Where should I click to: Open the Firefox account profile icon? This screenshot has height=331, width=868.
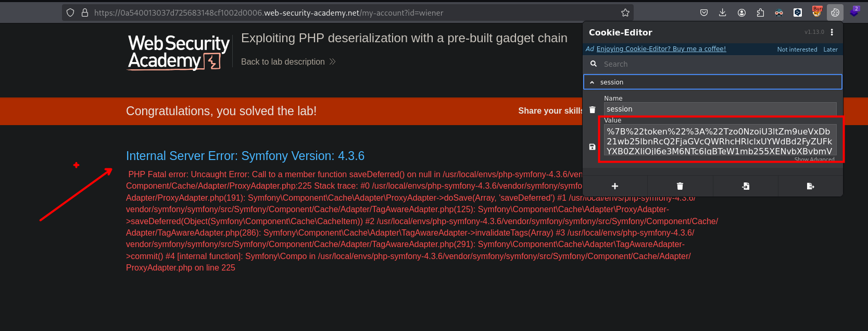(x=741, y=13)
